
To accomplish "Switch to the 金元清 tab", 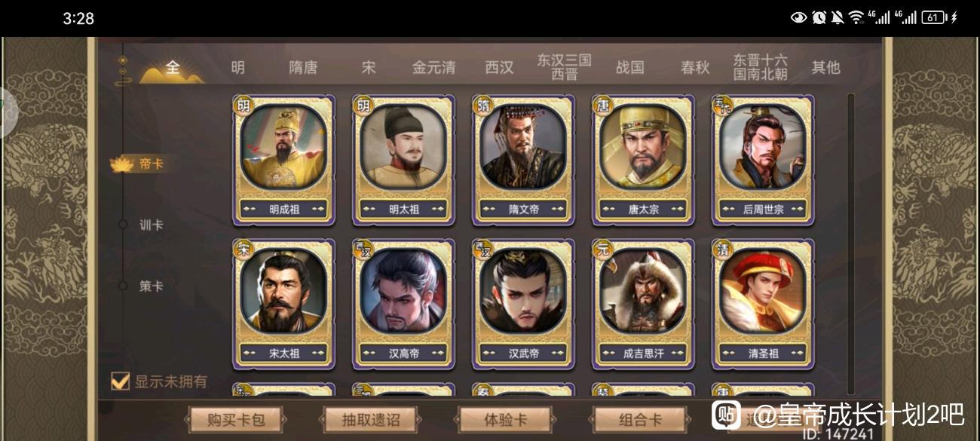I will click(x=433, y=67).
